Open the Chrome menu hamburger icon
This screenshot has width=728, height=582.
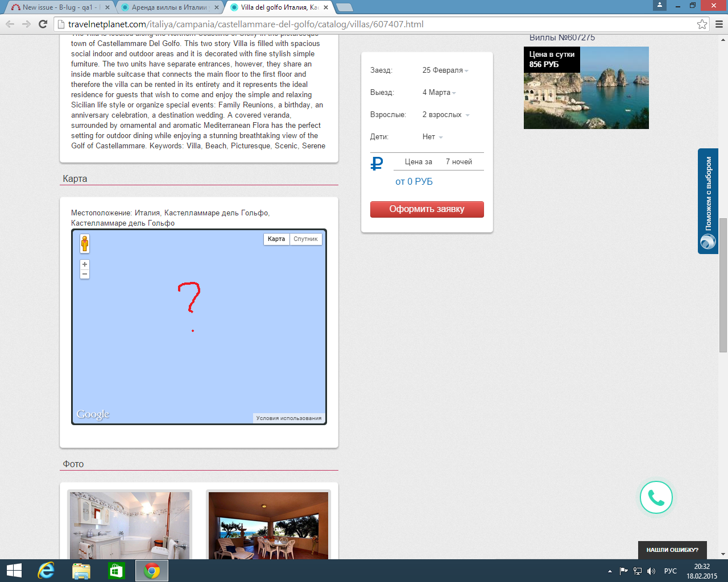coord(719,24)
